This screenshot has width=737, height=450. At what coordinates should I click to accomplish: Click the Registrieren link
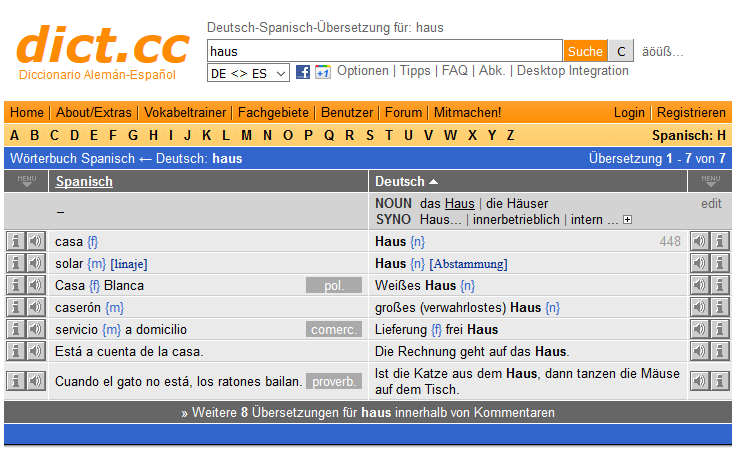click(691, 112)
